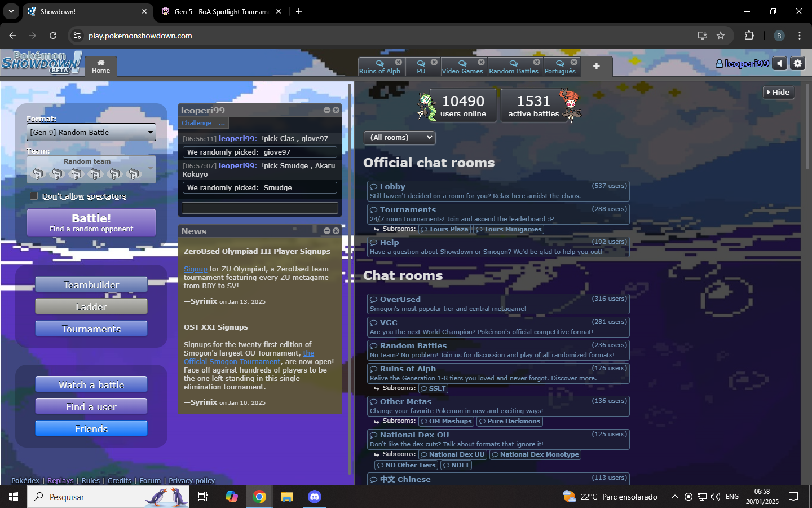Click the Challenge button in leoperi99 chat

(x=196, y=123)
